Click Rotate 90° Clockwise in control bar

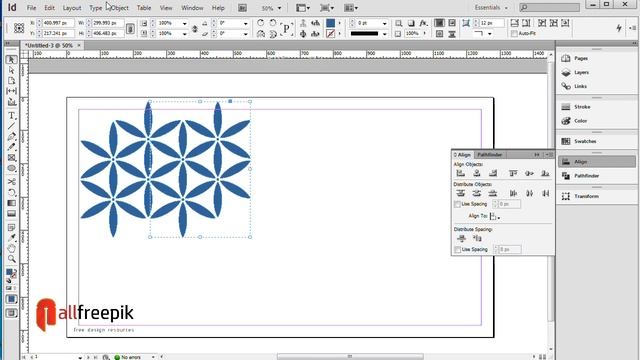(261, 23)
